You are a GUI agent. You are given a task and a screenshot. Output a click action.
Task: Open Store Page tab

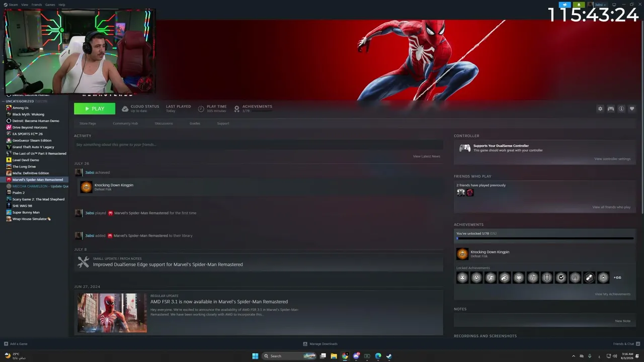click(88, 123)
